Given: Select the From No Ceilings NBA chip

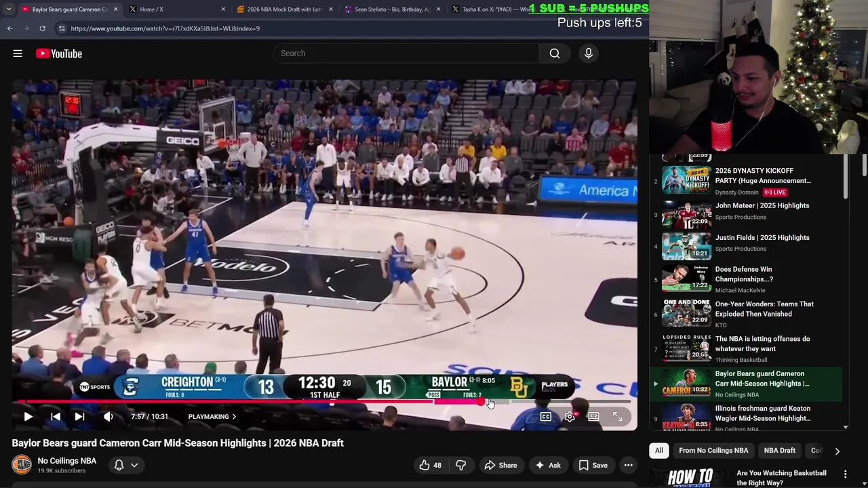Looking at the screenshot, I should tap(713, 450).
